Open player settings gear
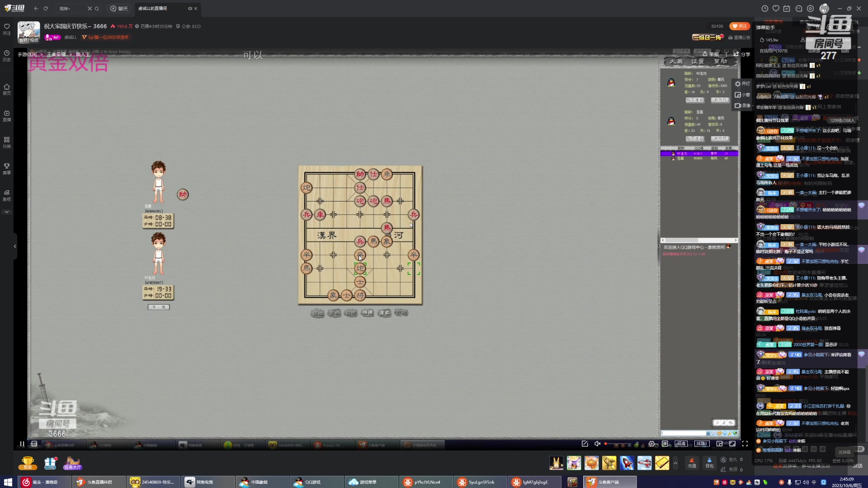The height and width of the screenshot is (488, 868). click(651, 444)
